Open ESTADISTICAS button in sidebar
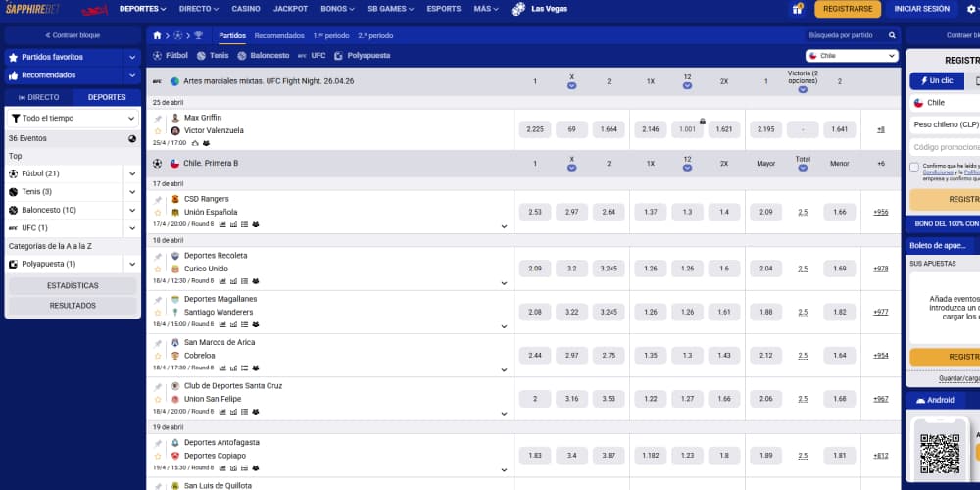The width and height of the screenshot is (980, 490). pos(73,285)
